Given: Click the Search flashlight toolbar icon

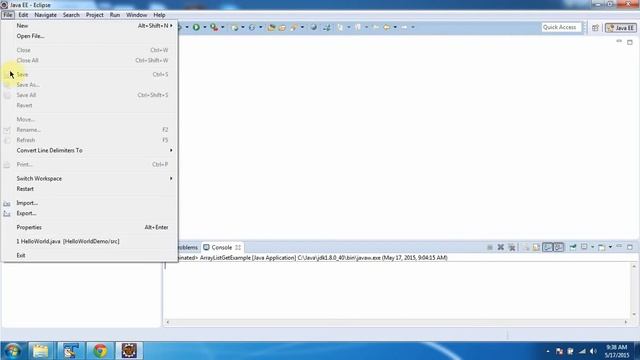Looking at the screenshot, I should [x=294, y=27].
